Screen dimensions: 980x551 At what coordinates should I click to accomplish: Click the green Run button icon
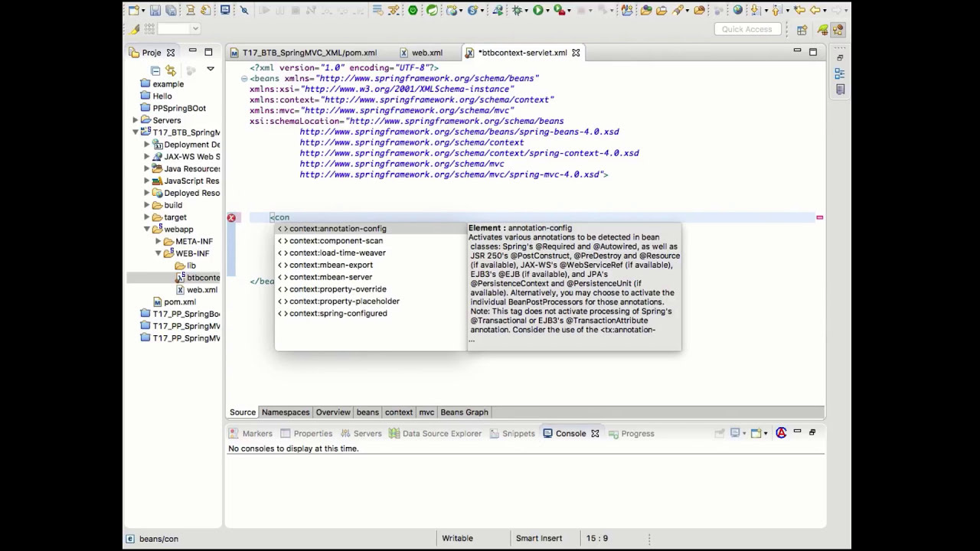[538, 10]
